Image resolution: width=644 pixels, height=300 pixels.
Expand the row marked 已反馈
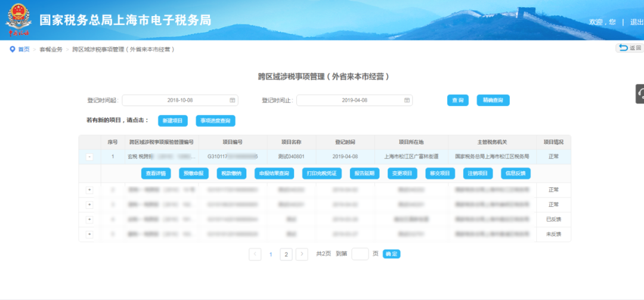pos(89,219)
